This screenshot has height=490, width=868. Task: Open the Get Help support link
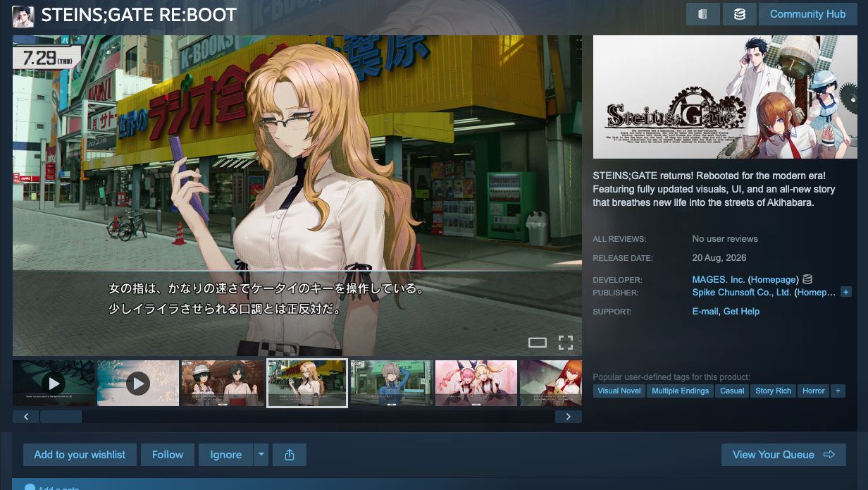[741, 311]
